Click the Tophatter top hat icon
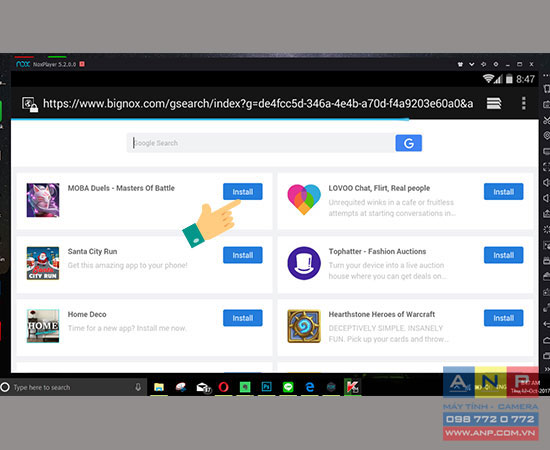This screenshot has width=550, height=450. click(304, 263)
